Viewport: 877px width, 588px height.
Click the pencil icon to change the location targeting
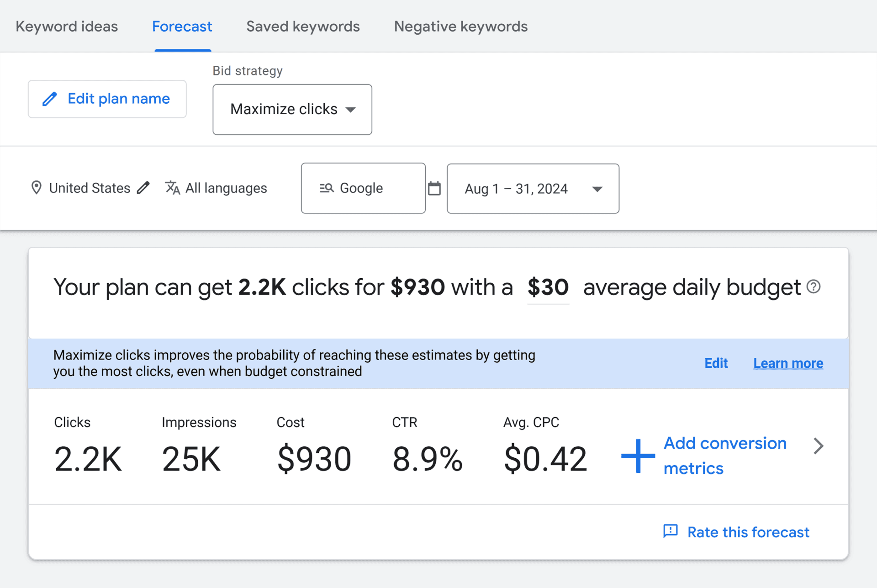[144, 187]
